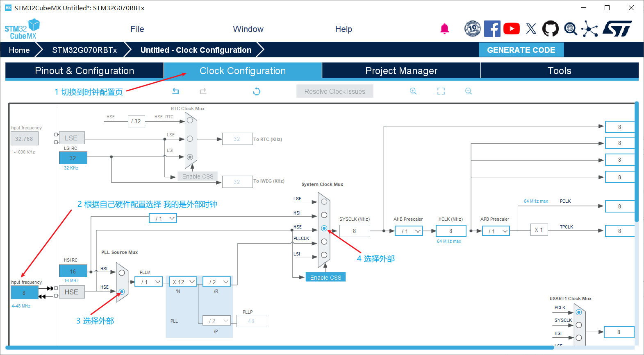
Task: Open the red notification bell
Action: coord(444,29)
